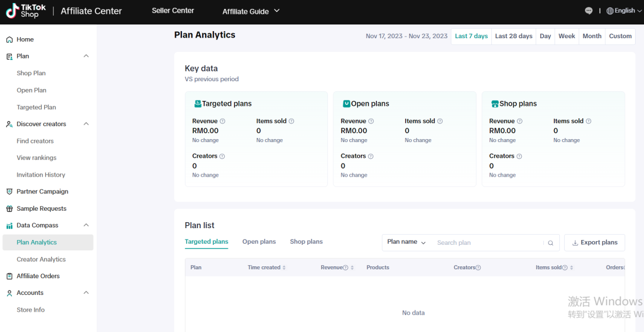Switch to the Shop plans tab
The width and height of the screenshot is (644, 332).
tap(306, 242)
